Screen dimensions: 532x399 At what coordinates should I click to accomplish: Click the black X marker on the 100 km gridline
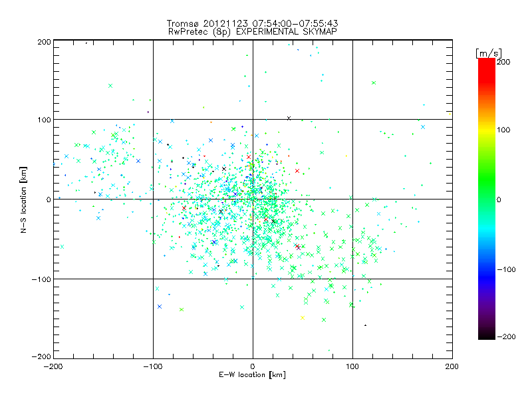tap(289, 118)
